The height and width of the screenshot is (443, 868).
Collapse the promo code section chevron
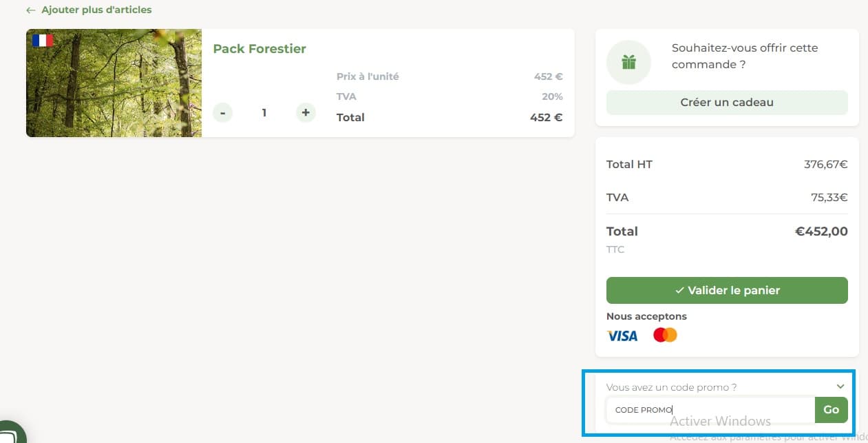click(x=840, y=387)
